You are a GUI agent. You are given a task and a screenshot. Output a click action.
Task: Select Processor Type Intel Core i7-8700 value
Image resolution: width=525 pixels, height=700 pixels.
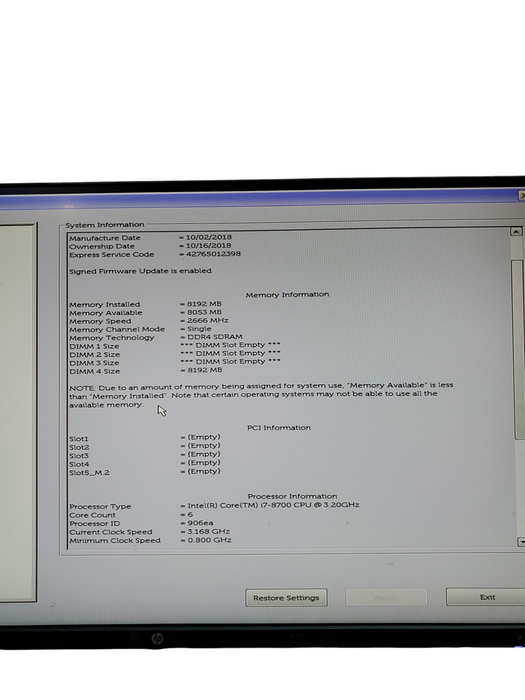[x=273, y=505]
